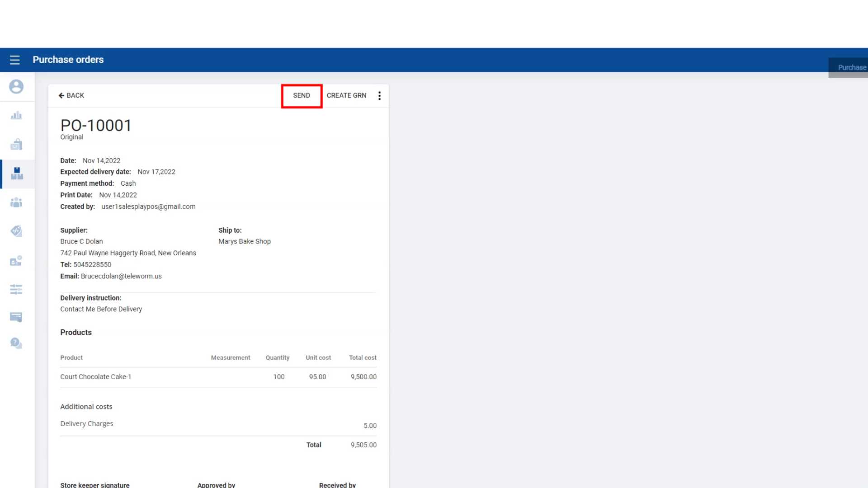Viewport: 868px width, 488px height.
Task: Open the settings sliders icon
Action: [16, 289]
